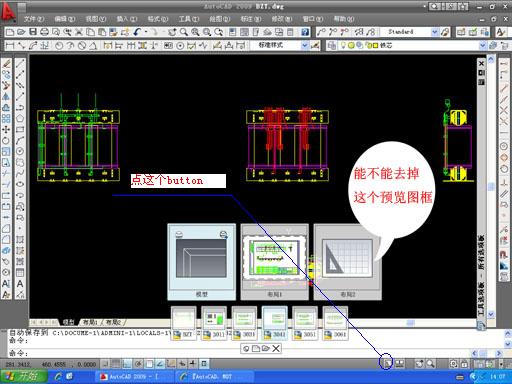
Task: Pin the quick view toolbar
Action: [246, 349]
